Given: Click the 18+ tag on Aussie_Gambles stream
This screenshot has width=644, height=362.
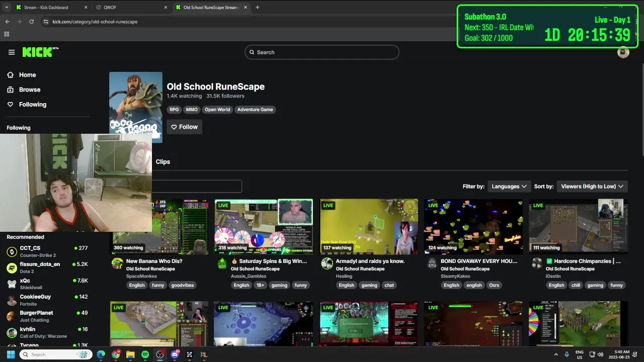Looking at the screenshot, I should point(260,285).
